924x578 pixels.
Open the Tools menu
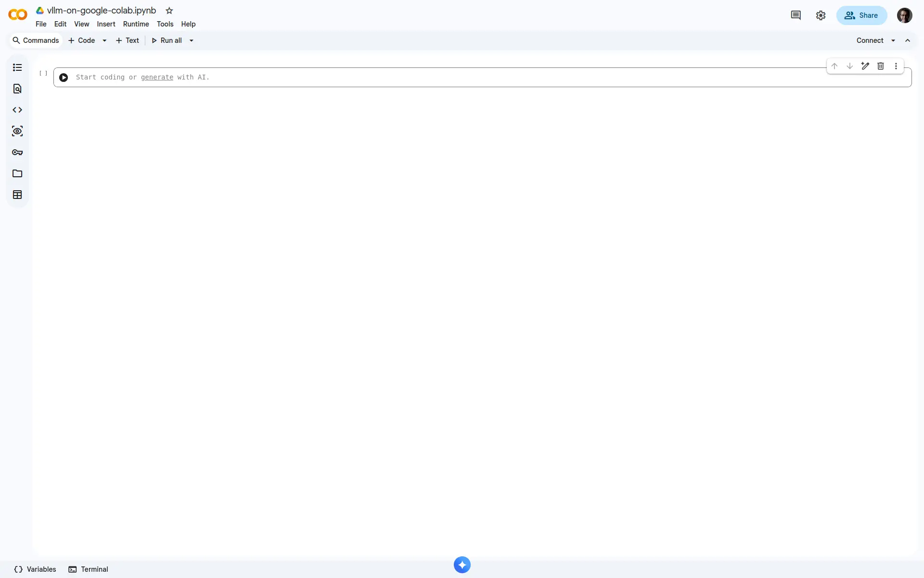165,24
